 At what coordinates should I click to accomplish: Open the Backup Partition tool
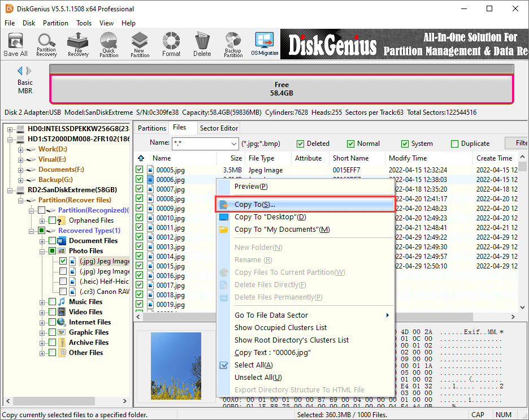coord(233,44)
